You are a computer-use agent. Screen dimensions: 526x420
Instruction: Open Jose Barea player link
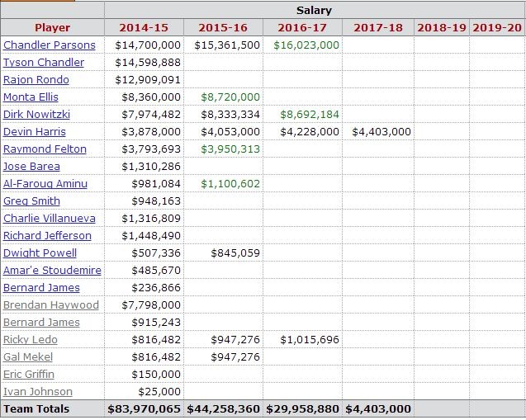tap(31, 166)
